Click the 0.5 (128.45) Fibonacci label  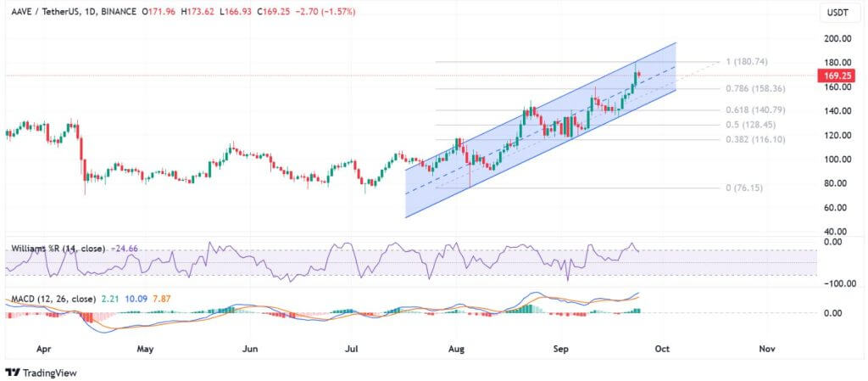click(x=751, y=125)
